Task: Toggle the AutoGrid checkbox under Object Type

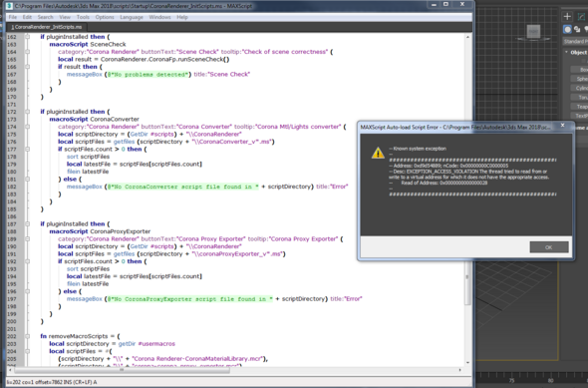Action: 584,61
